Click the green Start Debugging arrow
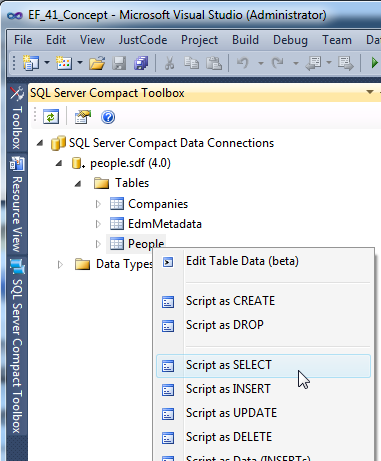Image resolution: width=381 pixels, height=461 pixels. coord(374,63)
